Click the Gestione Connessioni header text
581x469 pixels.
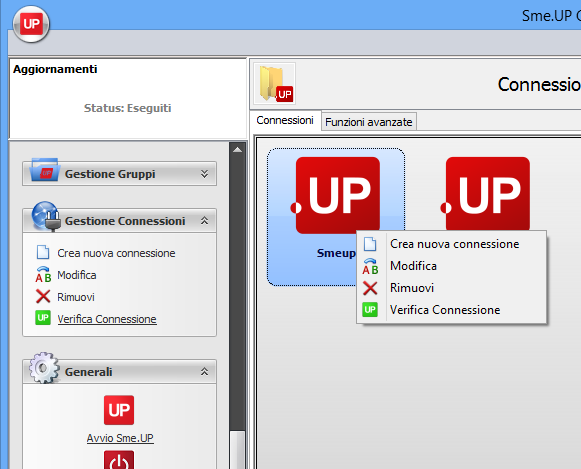click(125, 221)
